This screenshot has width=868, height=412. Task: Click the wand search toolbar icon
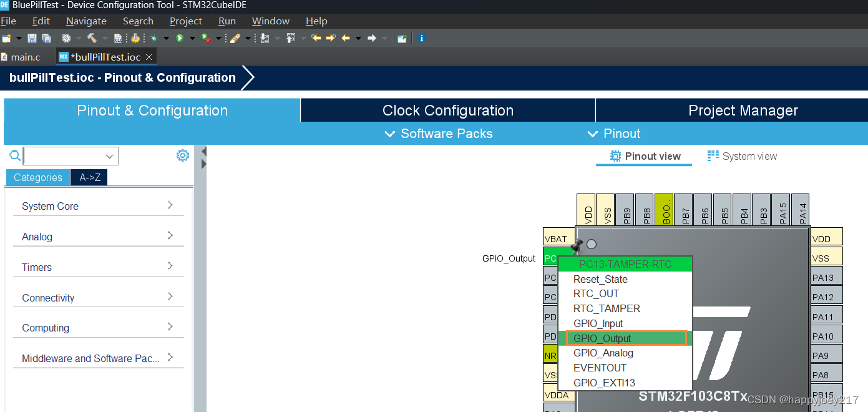pyautogui.click(x=235, y=38)
